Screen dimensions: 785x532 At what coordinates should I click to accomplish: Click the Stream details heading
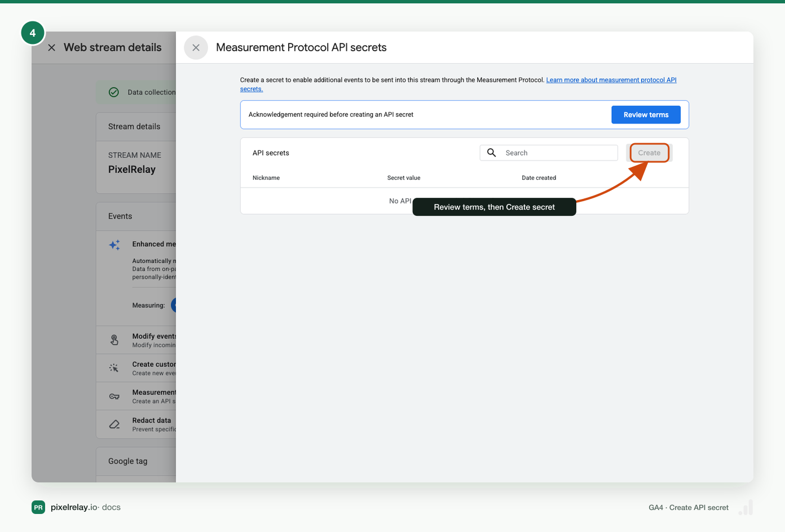134,127
